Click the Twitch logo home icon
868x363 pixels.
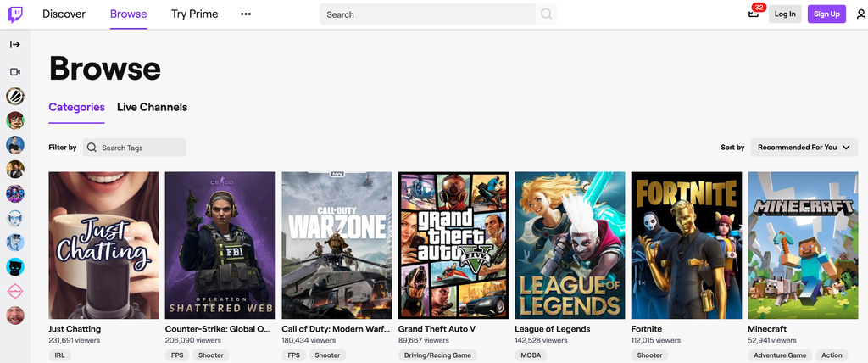(x=15, y=14)
